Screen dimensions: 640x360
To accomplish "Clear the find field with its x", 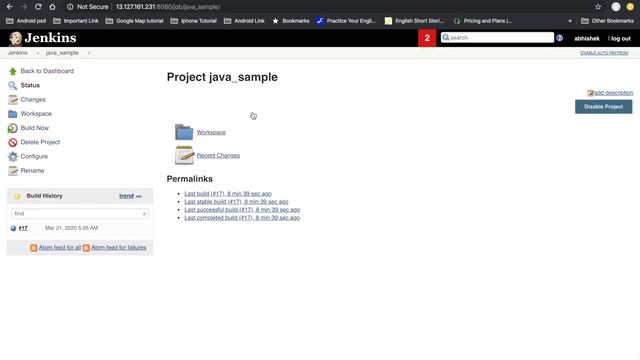I will click(x=144, y=214).
